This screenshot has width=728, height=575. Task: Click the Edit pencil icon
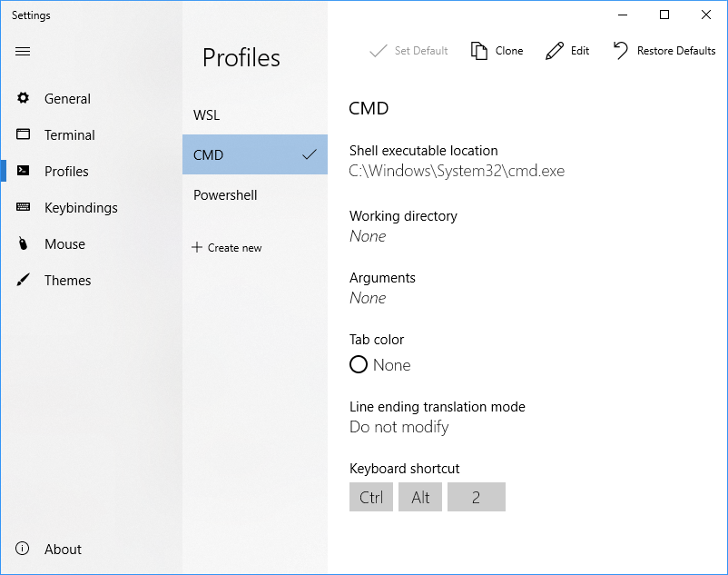pos(555,51)
